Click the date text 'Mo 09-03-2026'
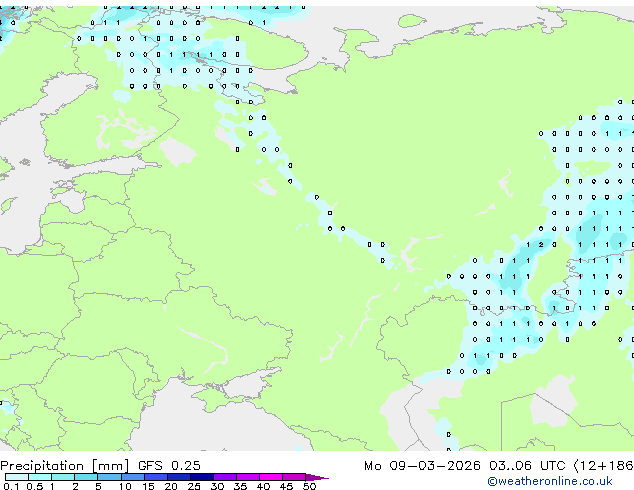 (x=422, y=466)
